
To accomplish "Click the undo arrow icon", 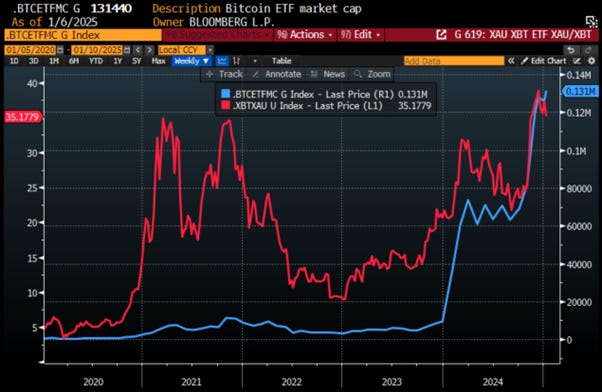I will 571,50.
